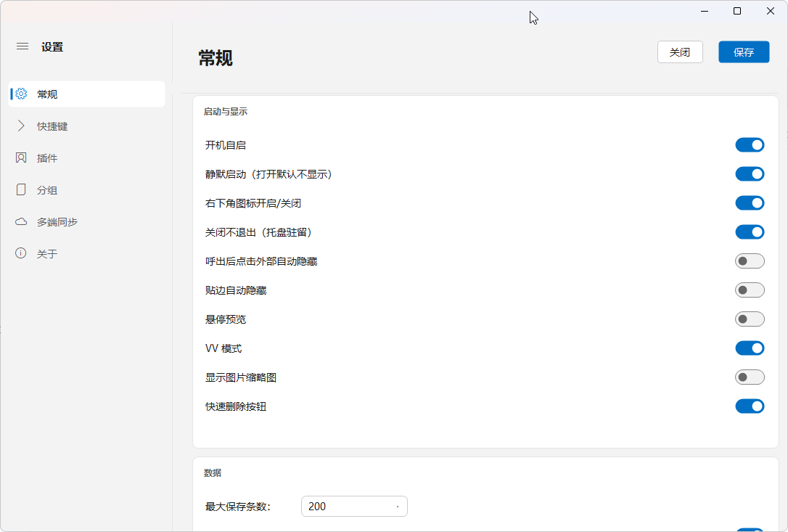Click the blue 保存 button
The height and width of the screenshot is (532, 788).
(744, 52)
